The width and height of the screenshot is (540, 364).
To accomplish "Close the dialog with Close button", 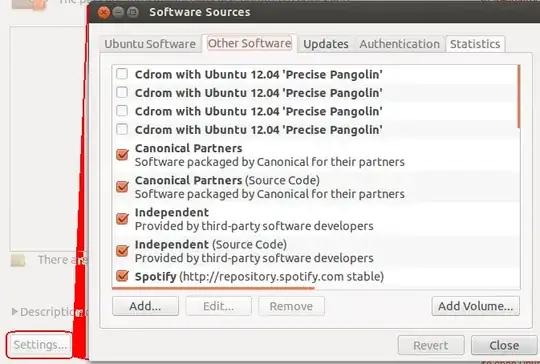I will point(504,345).
